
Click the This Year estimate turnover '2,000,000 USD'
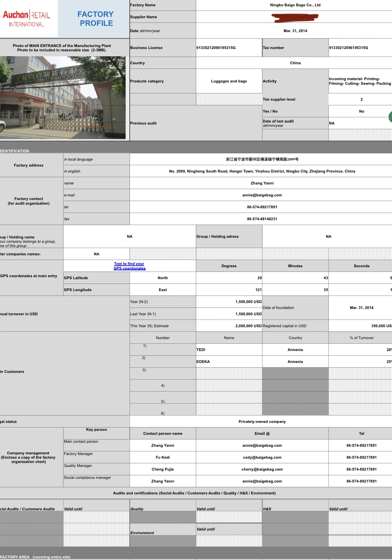click(x=229, y=326)
